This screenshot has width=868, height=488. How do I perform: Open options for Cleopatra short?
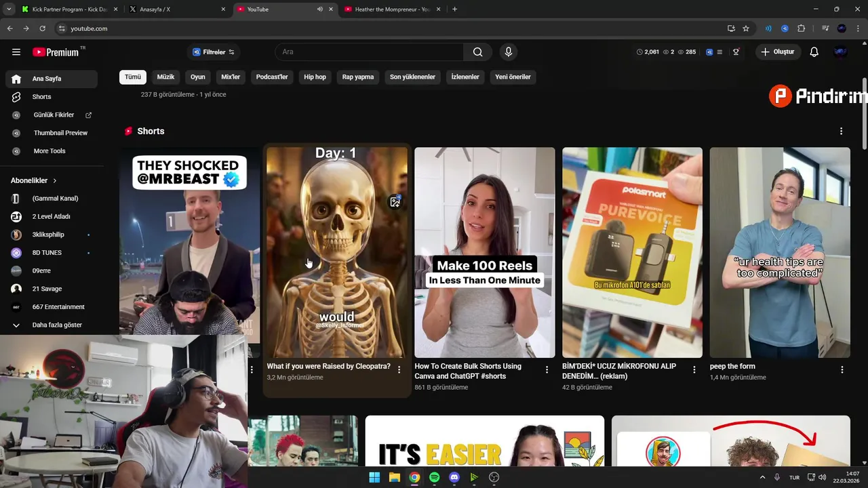pyautogui.click(x=399, y=369)
